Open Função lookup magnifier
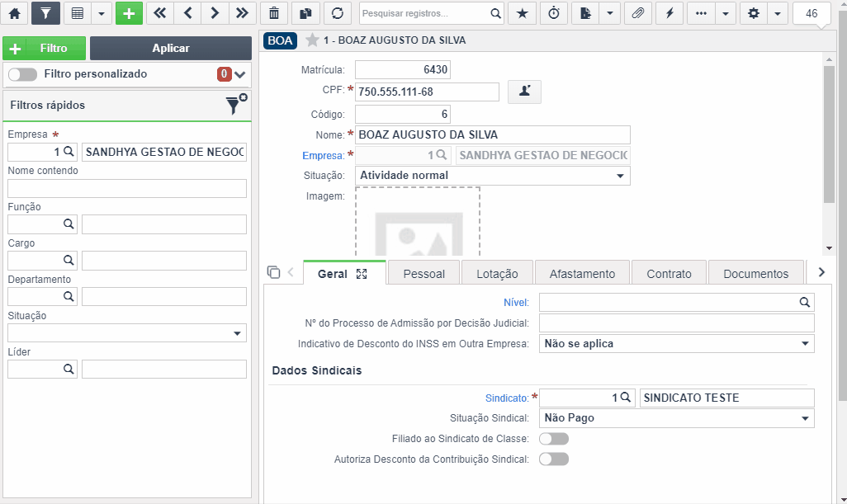Image resolution: width=847 pixels, height=504 pixels. click(x=69, y=224)
